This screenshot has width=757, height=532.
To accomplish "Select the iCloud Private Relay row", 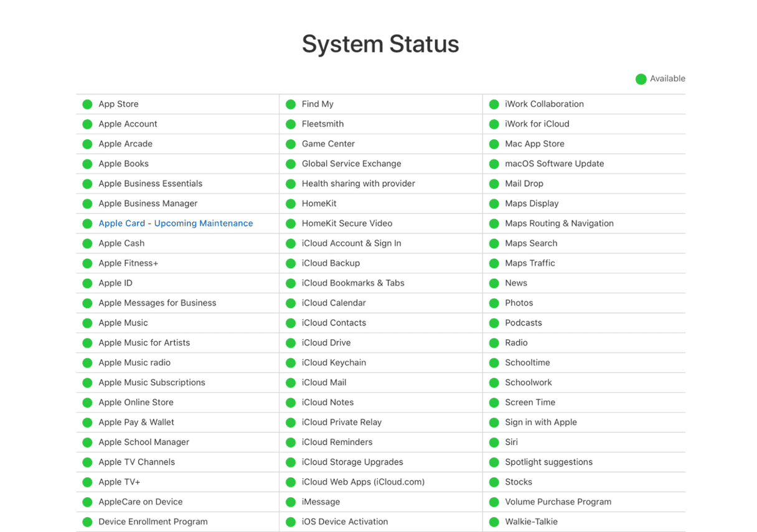I will (342, 422).
